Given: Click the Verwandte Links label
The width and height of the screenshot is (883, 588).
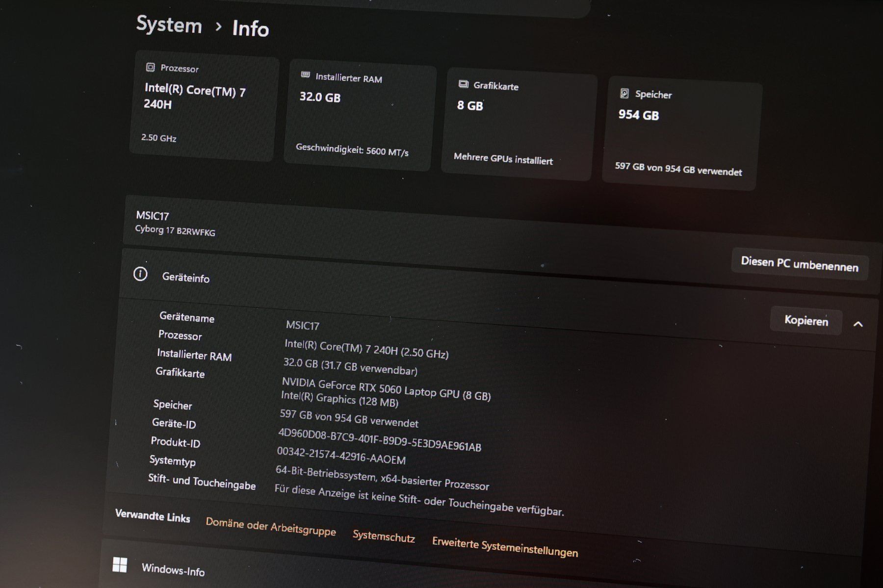Looking at the screenshot, I should (153, 516).
